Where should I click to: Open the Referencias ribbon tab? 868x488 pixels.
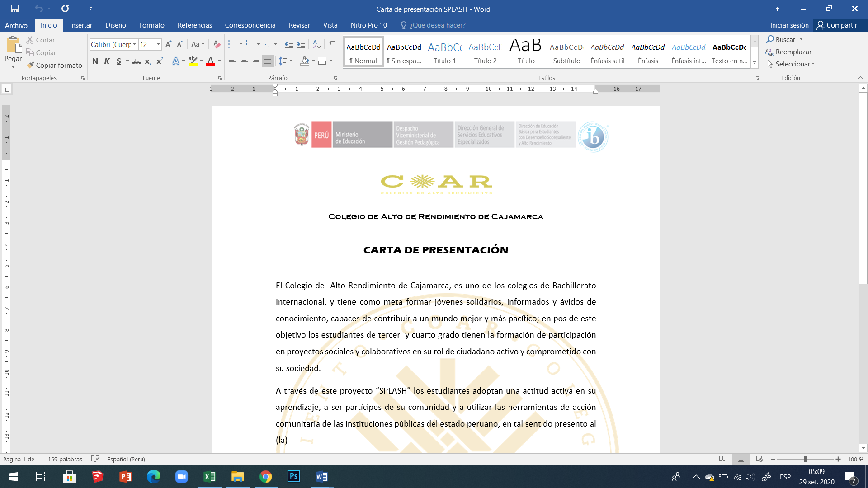(194, 25)
